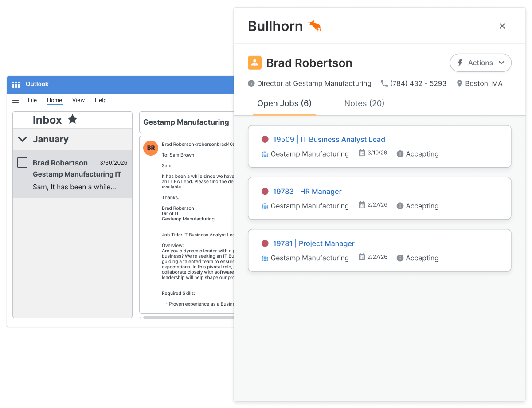Click Boston, MA location text
The image size is (532, 408).
point(484,83)
